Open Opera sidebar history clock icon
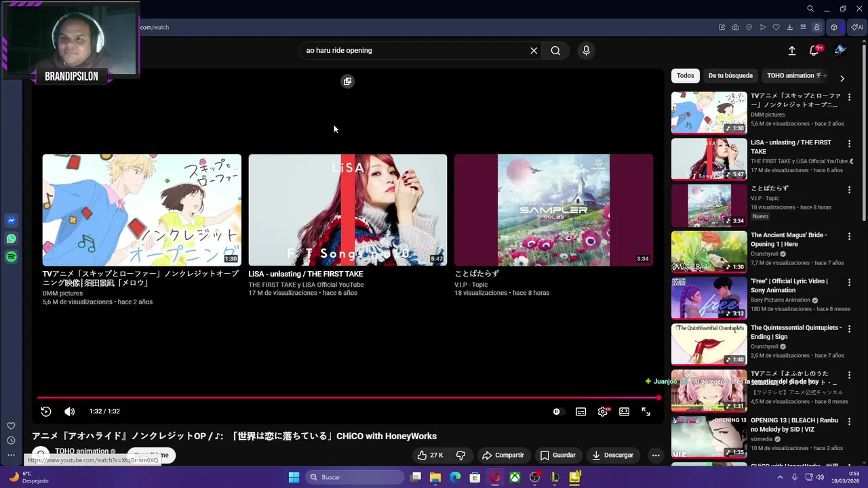Screen dimensions: 868x488 coord(11,441)
